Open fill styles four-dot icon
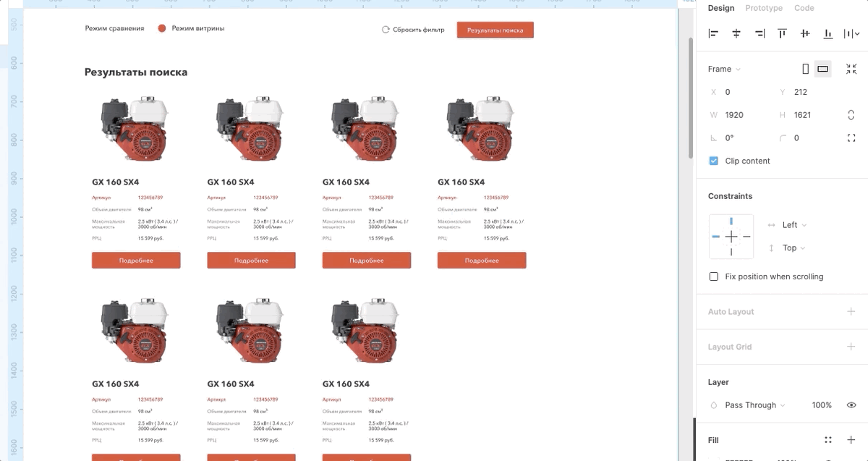The width and height of the screenshot is (868, 461). tap(828, 440)
